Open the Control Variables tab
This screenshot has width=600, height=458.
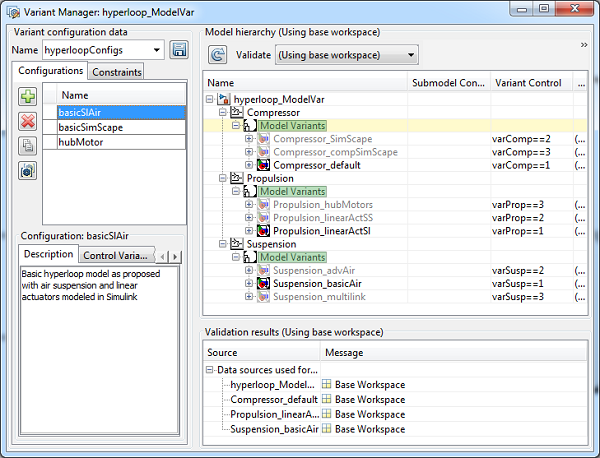click(x=116, y=254)
